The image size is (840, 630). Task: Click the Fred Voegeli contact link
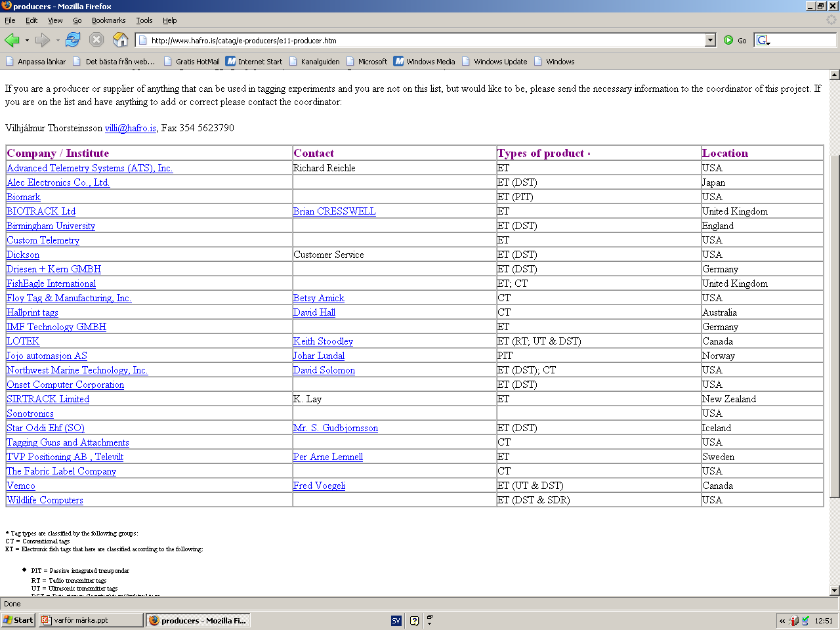pos(319,486)
